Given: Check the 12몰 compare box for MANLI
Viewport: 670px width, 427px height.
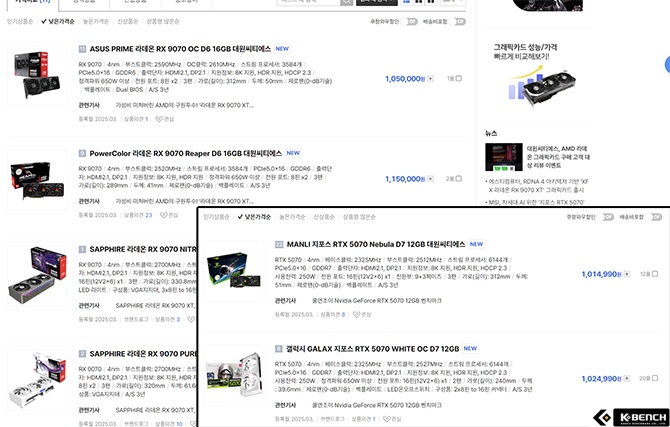Looking at the screenshot, I should point(655,274).
